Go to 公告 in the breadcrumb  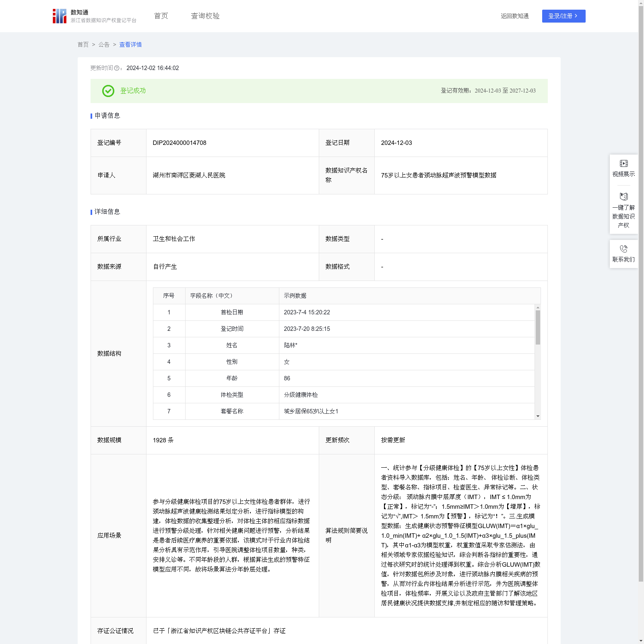104,45
